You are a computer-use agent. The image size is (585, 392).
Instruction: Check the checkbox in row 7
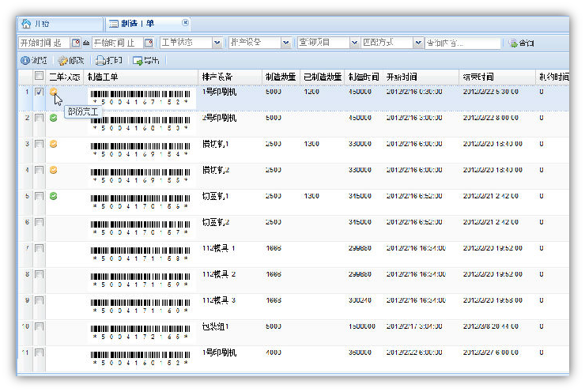pos(39,248)
